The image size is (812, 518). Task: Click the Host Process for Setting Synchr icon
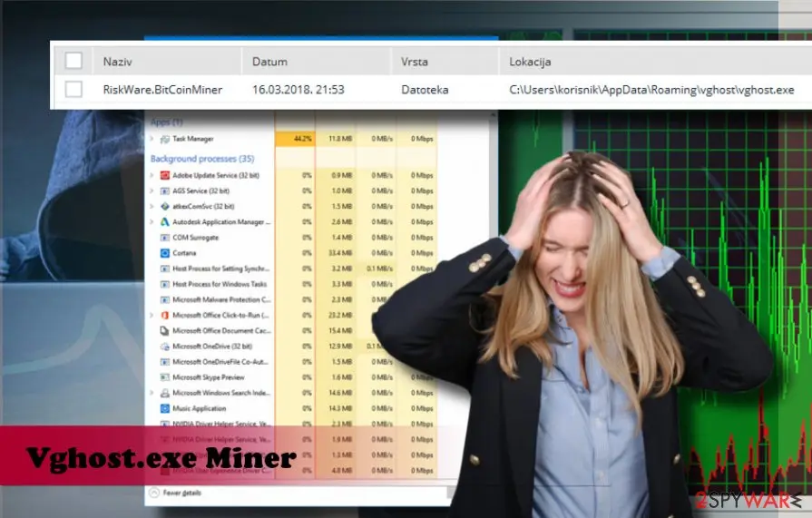(x=165, y=269)
